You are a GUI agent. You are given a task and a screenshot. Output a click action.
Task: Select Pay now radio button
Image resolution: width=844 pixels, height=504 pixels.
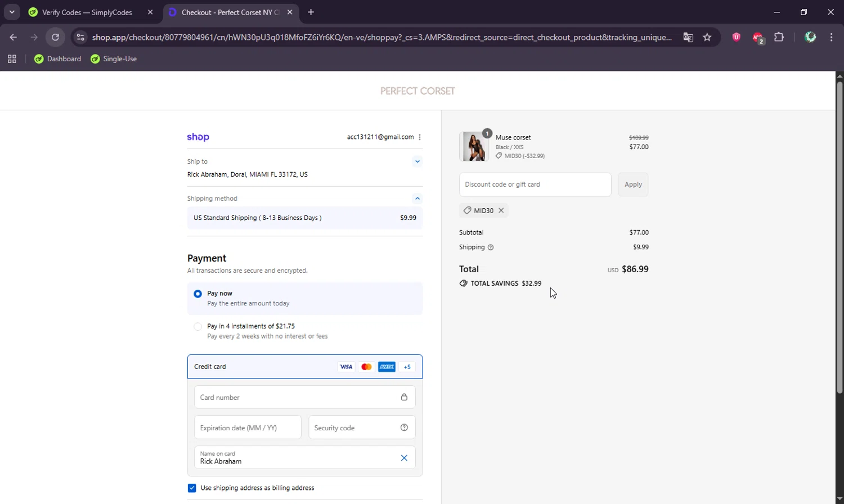[x=197, y=294]
